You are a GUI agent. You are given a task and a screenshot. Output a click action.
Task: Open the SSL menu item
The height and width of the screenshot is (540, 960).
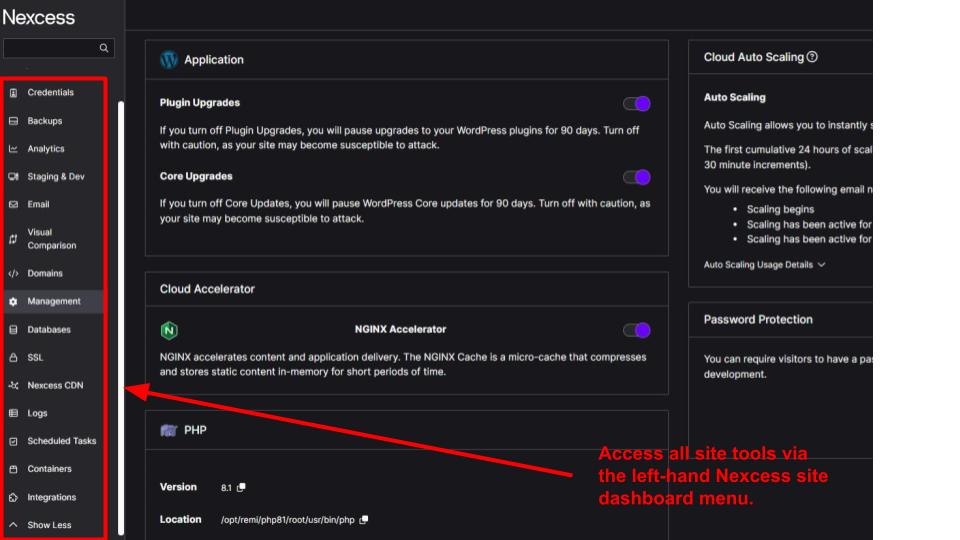pyautogui.click(x=35, y=358)
